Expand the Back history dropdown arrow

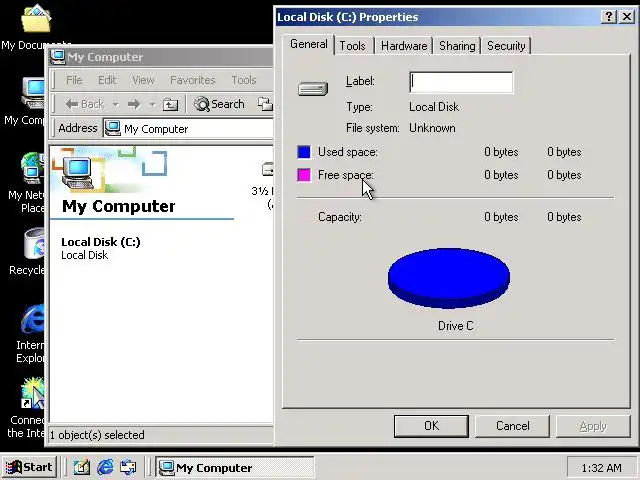point(116,105)
